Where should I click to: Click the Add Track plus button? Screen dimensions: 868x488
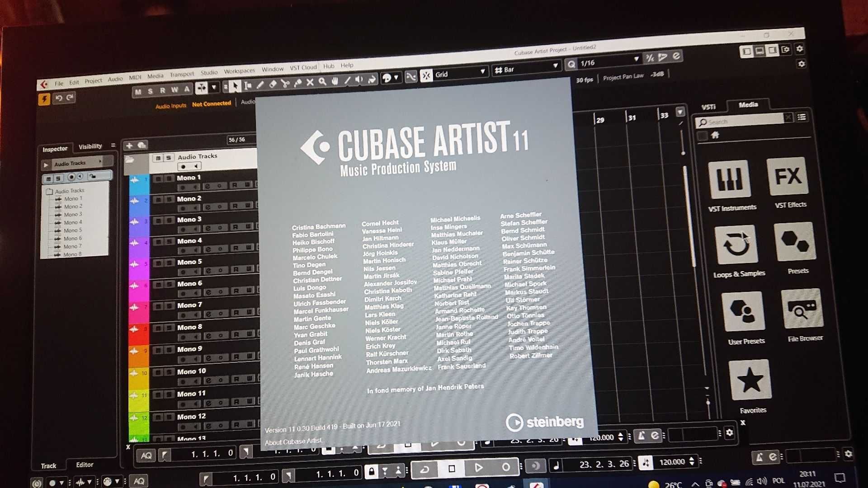pos(129,145)
